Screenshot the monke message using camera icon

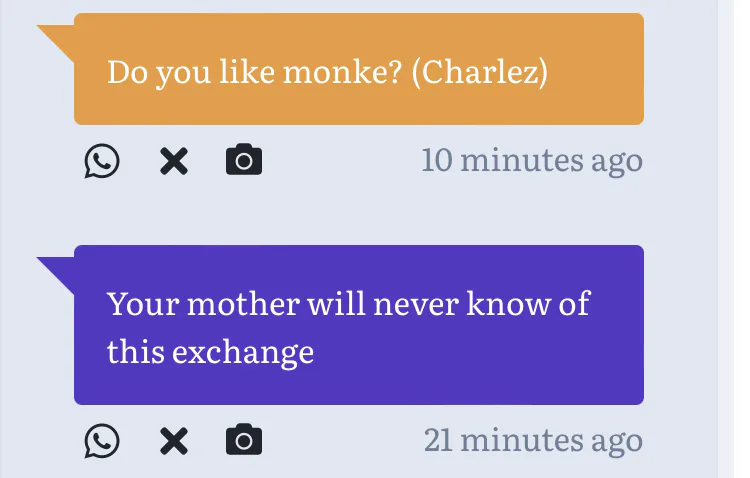click(244, 160)
